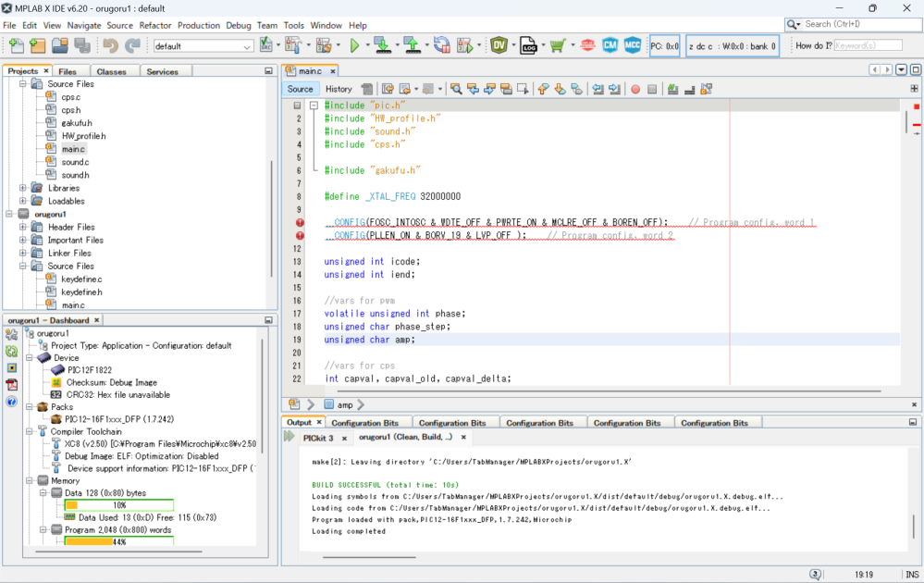Click the refresh icon in Dashboard sidebar
The image size is (924, 583).
point(12,352)
